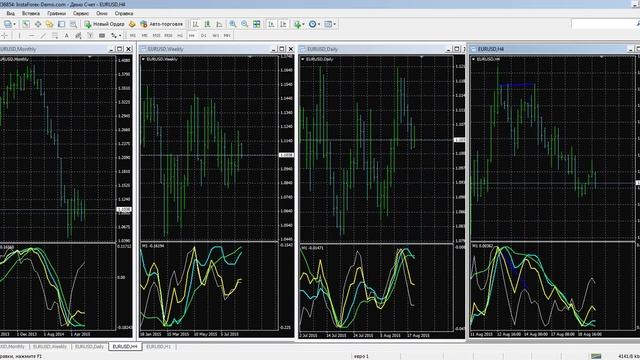Open the indicators list icon
The width and height of the screenshot is (640, 360).
pos(297,24)
